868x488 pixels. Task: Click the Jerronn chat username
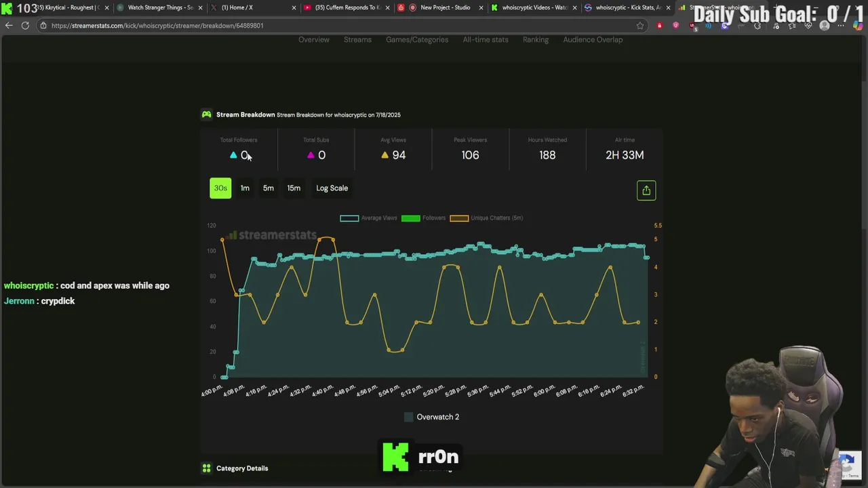click(19, 301)
